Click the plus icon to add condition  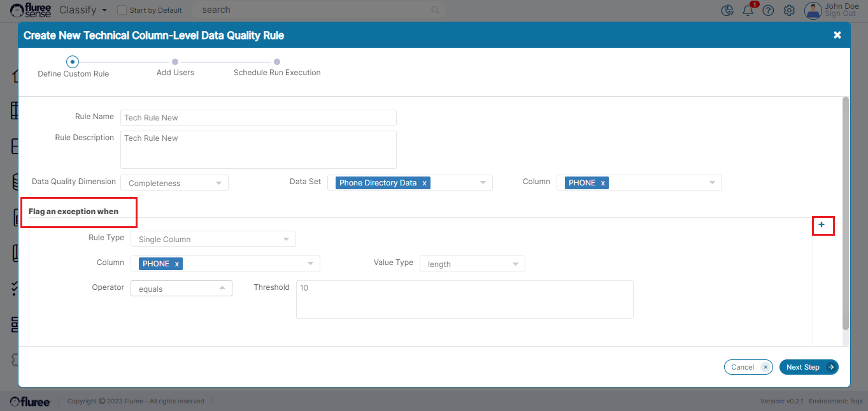(x=822, y=225)
